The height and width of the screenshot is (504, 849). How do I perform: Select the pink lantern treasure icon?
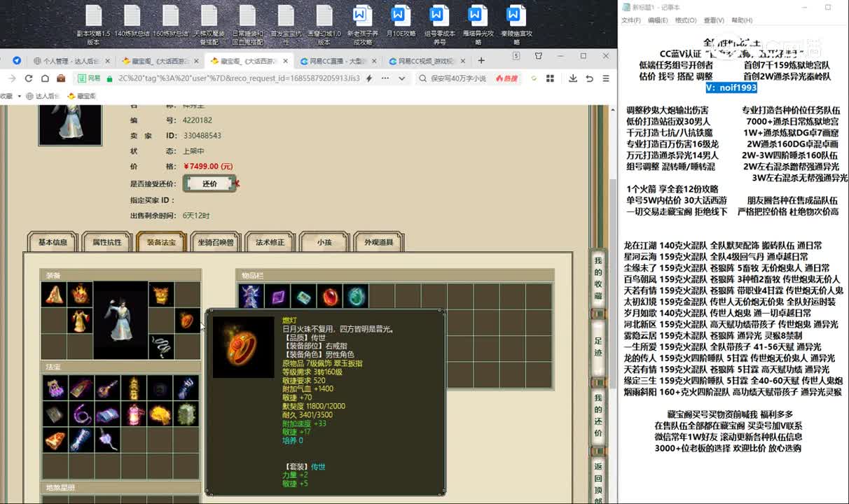(x=133, y=414)
